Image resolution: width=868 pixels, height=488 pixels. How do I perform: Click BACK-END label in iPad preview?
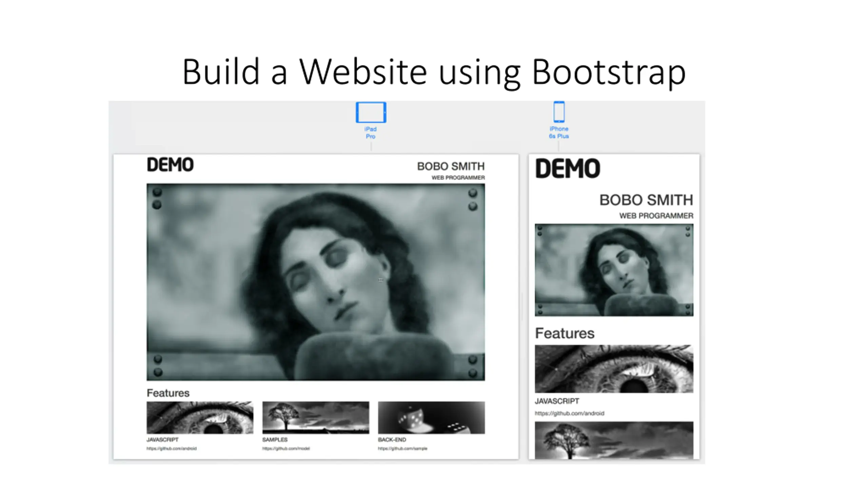point(392,440)
